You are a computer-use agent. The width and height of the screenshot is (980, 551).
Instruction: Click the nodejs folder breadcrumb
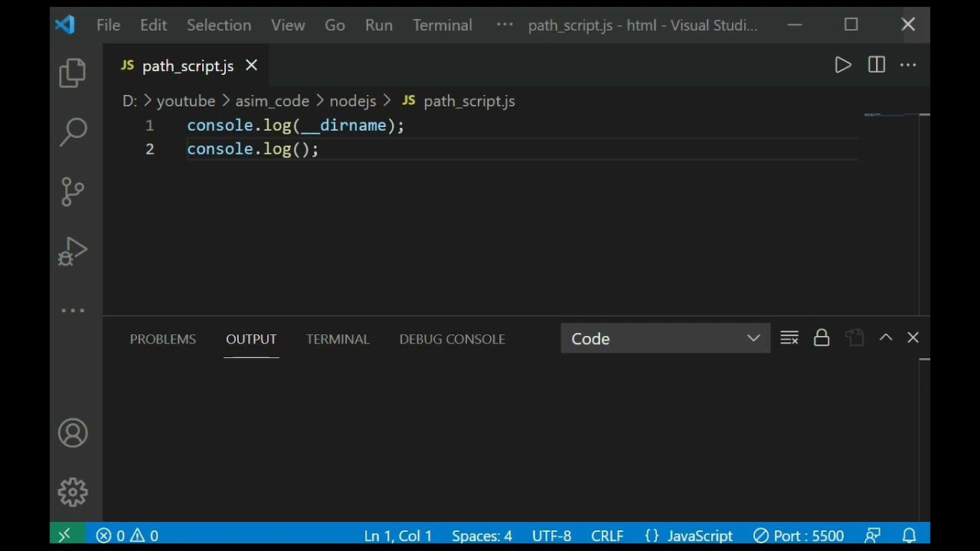click(x=353, y=101)
